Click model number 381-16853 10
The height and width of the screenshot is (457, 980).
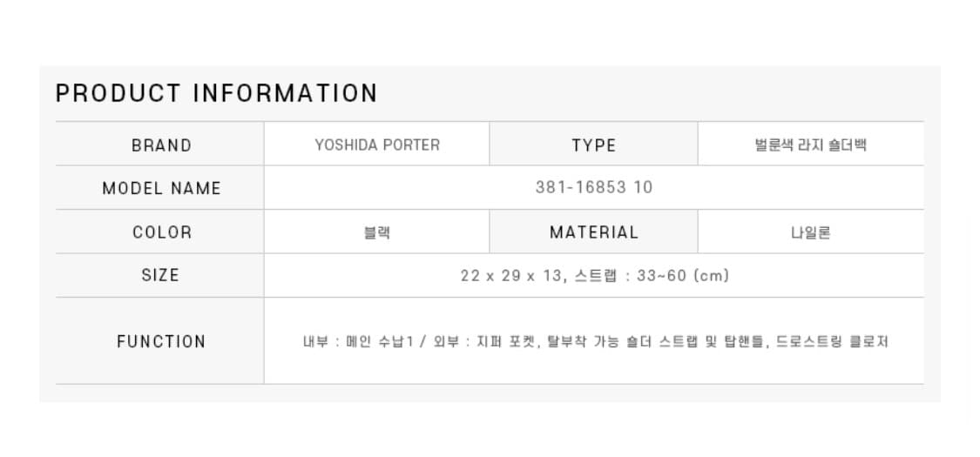594,187
